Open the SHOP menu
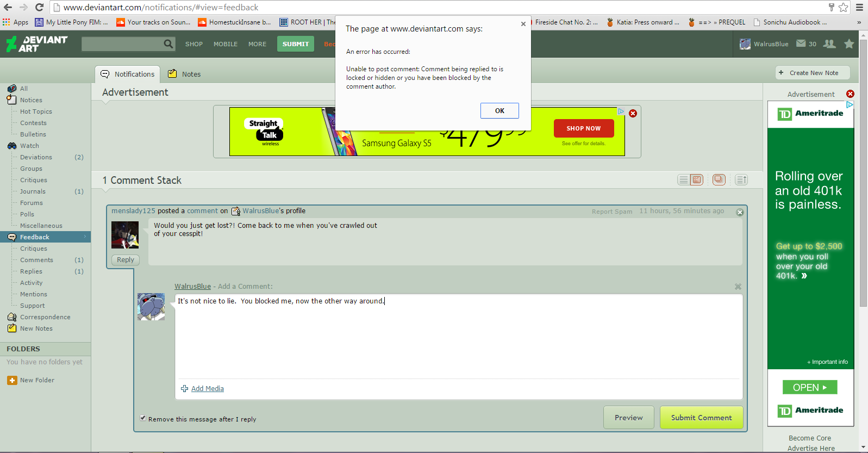This screenshot has height=453, width=868. click(x=194, y=44)
